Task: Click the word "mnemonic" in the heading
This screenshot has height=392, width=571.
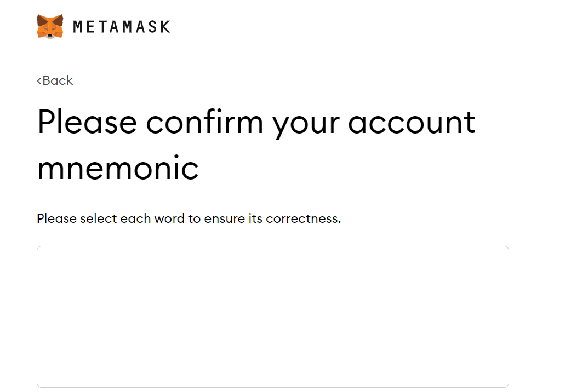Action: pyautogui.click(x=118, y=168)
